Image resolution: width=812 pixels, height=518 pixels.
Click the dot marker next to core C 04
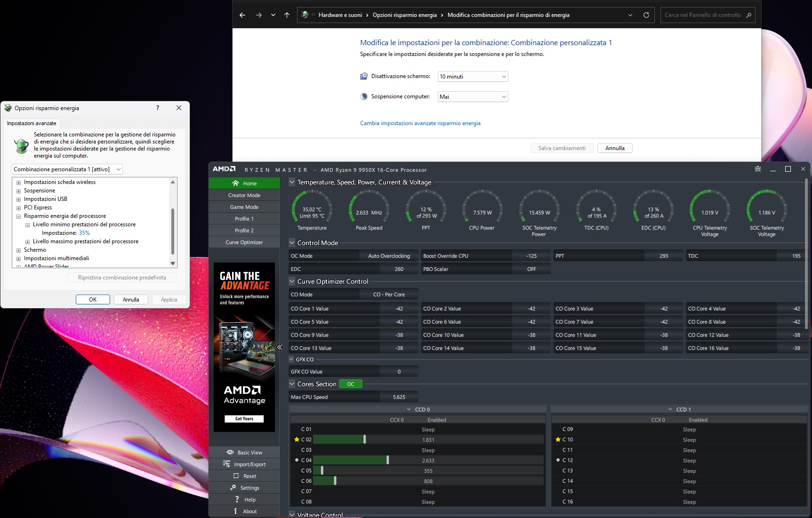click(297, 460)
